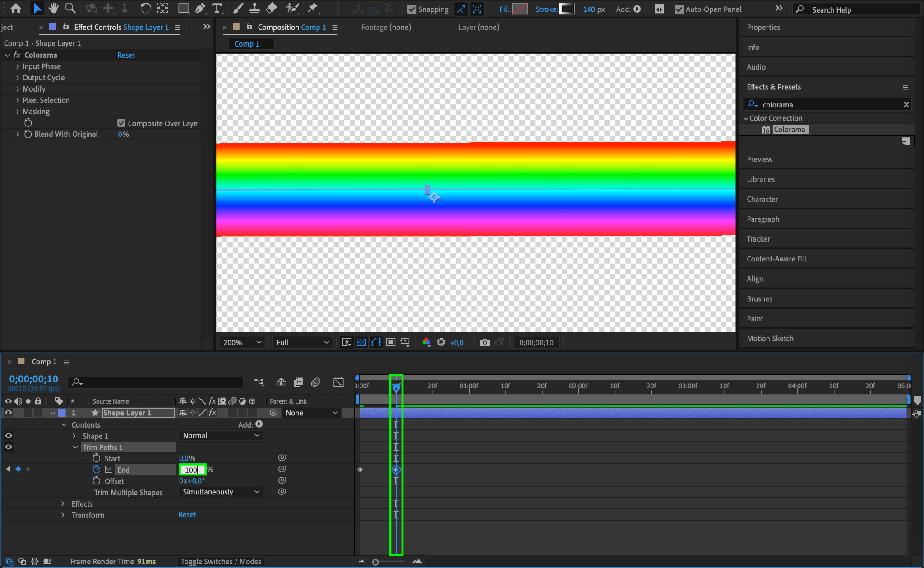
Task: Click the Stroke color swatch
Action: (567, 9)
